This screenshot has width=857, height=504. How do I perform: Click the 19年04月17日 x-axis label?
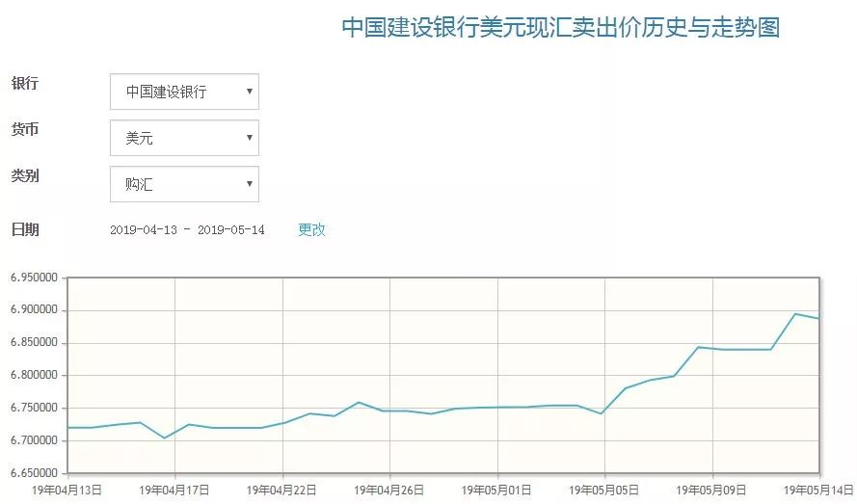[x=174, y=490]
